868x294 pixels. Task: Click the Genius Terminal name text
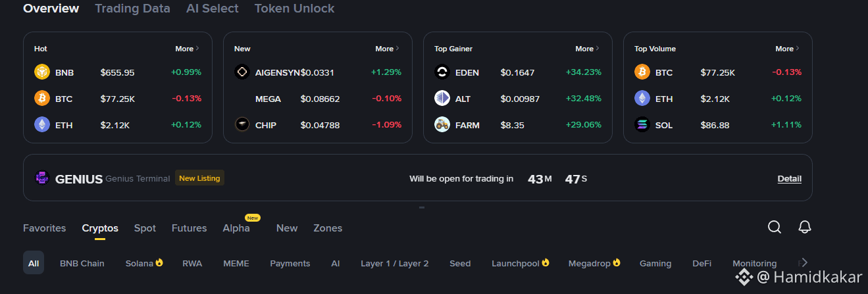click(x=138, y=178)
